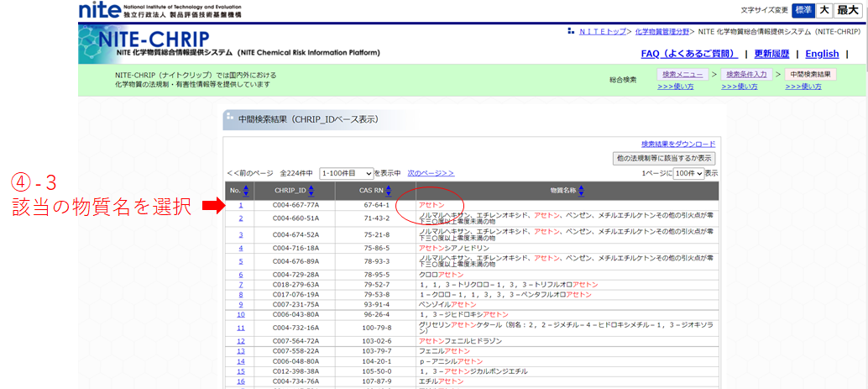The height and width of the screenshot is (389, 868).
Task: Go to 次のページ>> results
Action: click(x=431, y=173)
